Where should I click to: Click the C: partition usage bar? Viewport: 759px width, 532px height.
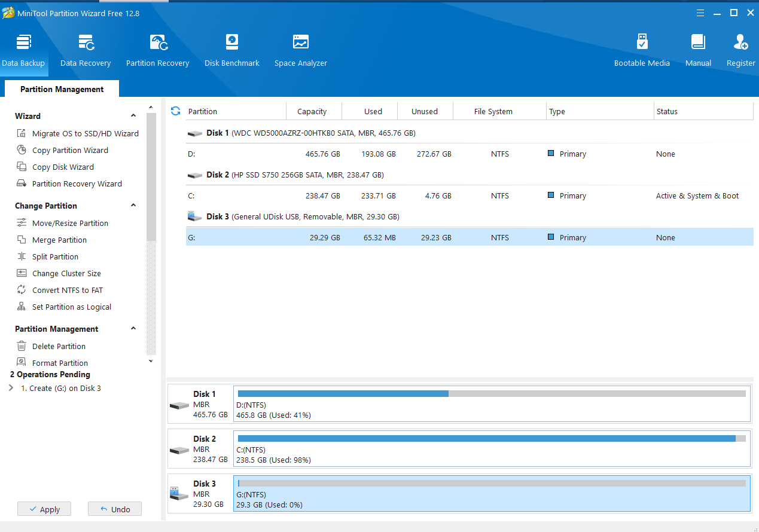coord(491,439)
